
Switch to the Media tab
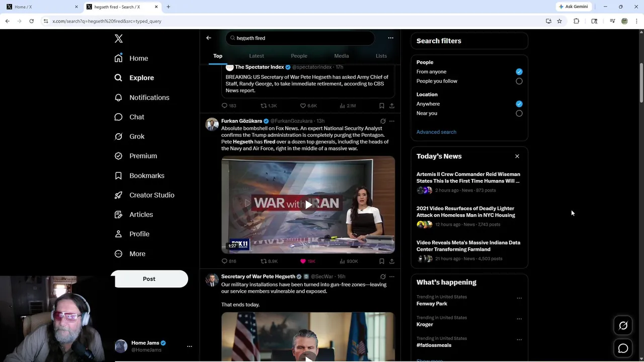[x=342, y=56]
